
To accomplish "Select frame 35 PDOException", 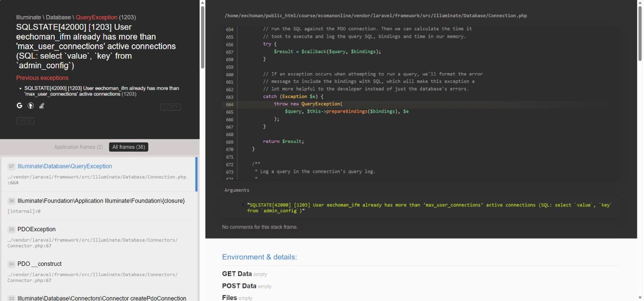I will click(x=99, y=237).
